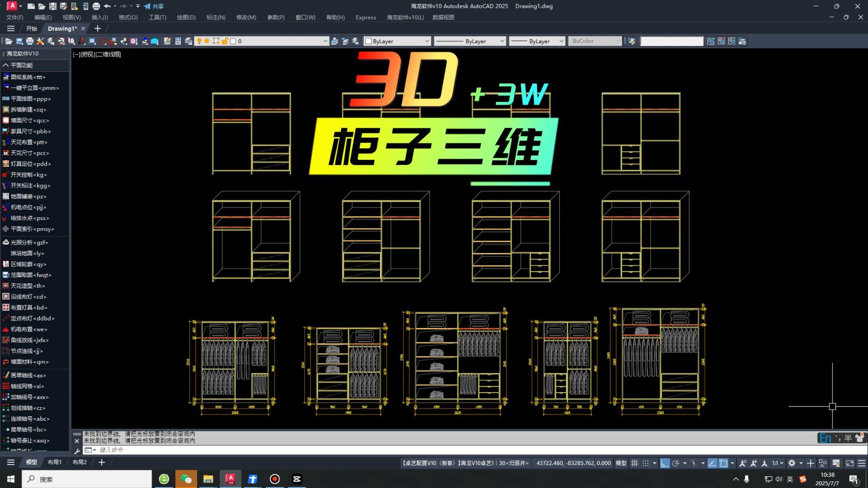Open the 海龙软件v10(L) menu
The image size is (868, 488).
point(405,17)
